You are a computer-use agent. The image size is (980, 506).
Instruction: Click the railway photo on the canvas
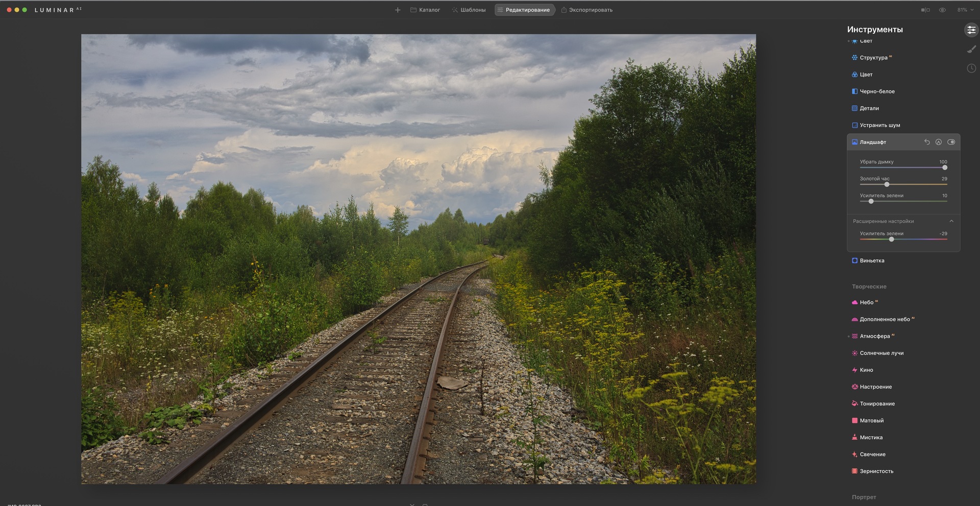419,259
